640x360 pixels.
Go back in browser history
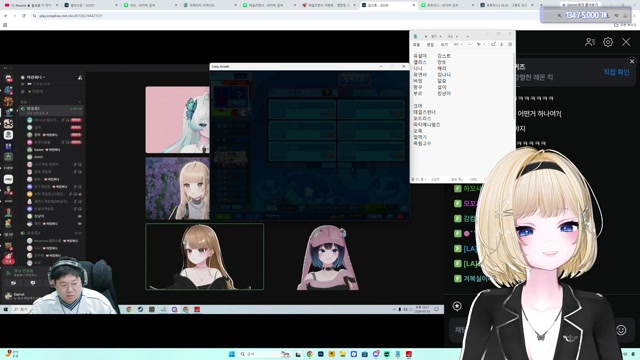click(6, 16)
